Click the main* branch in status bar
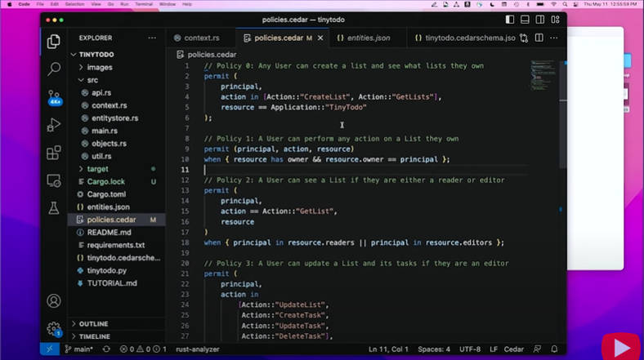 78,349
